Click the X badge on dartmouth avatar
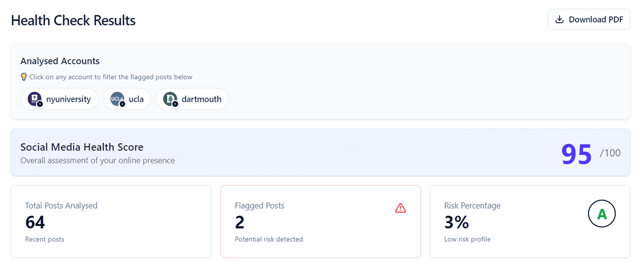The image size is (644, 262). [x=175, y=104]
